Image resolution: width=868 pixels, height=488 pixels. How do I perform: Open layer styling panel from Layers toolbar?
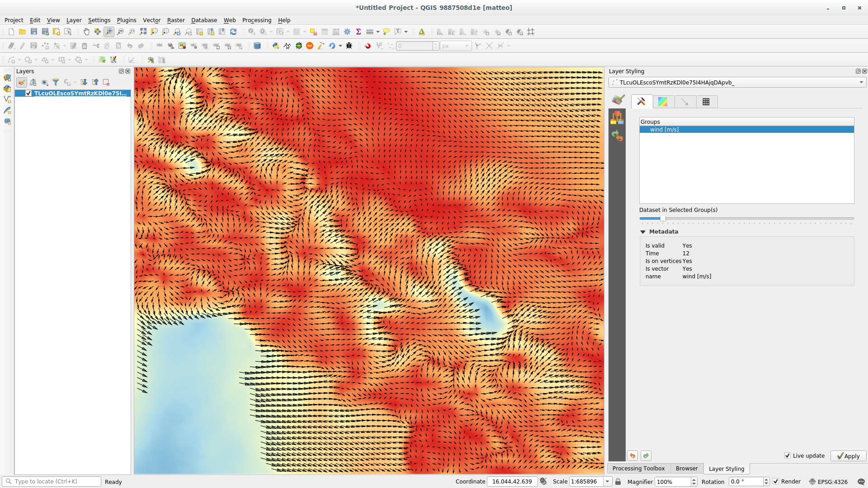22,82
